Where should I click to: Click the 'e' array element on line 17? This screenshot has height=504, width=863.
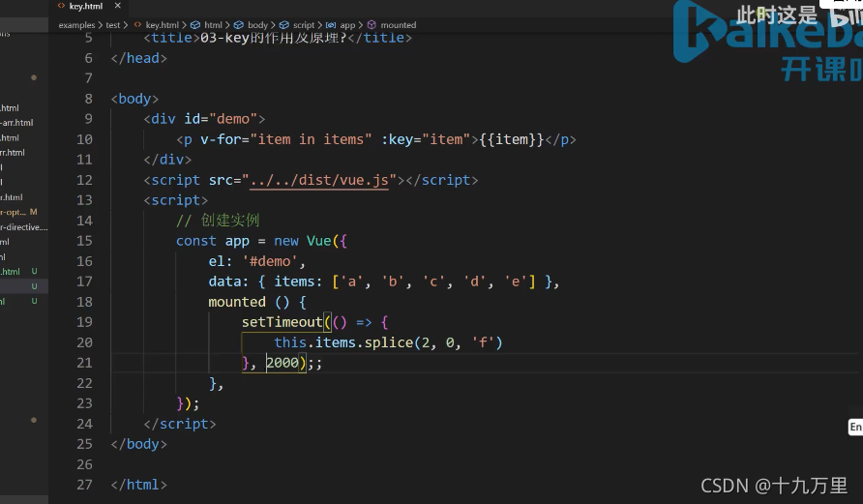tap(516, 282)
